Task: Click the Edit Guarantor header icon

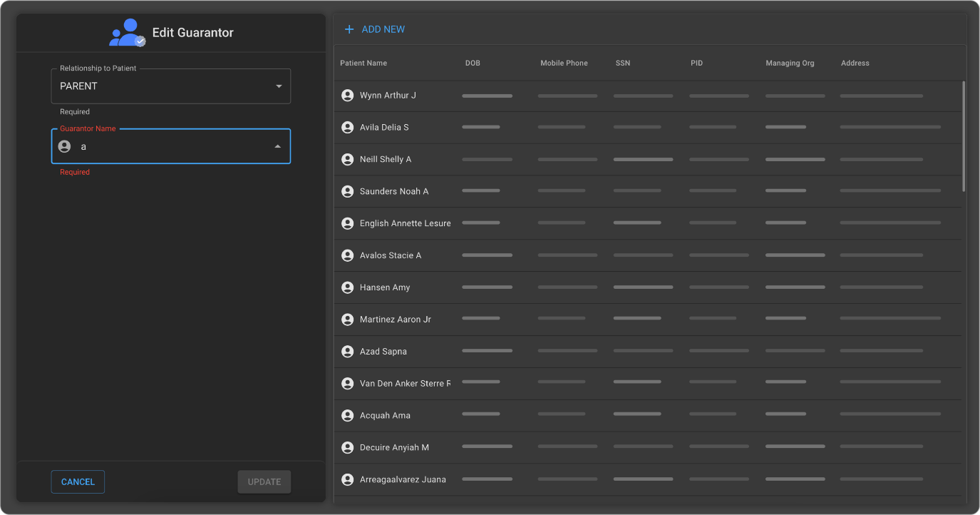Action: point(127,33)
